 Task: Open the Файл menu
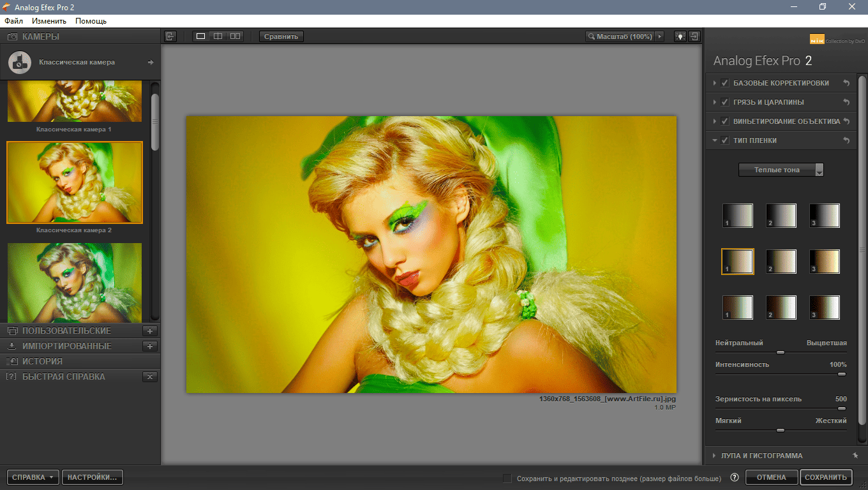point(13,21)
